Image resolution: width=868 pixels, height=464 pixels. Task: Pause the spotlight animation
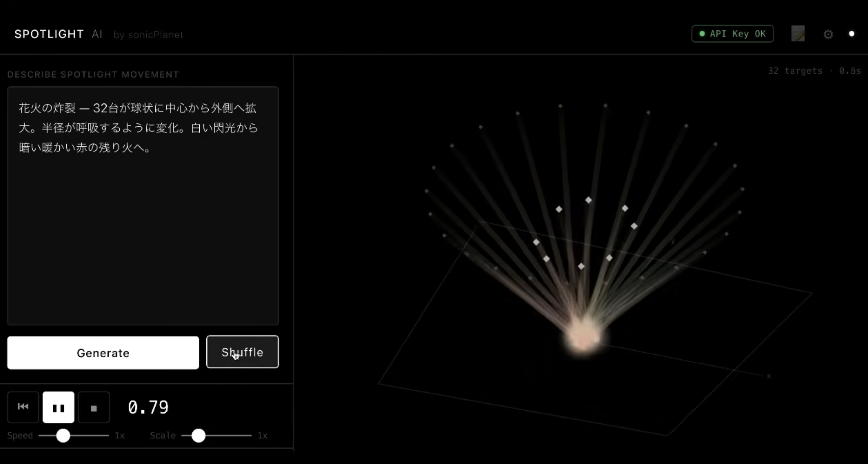click(x=58, y=407)
